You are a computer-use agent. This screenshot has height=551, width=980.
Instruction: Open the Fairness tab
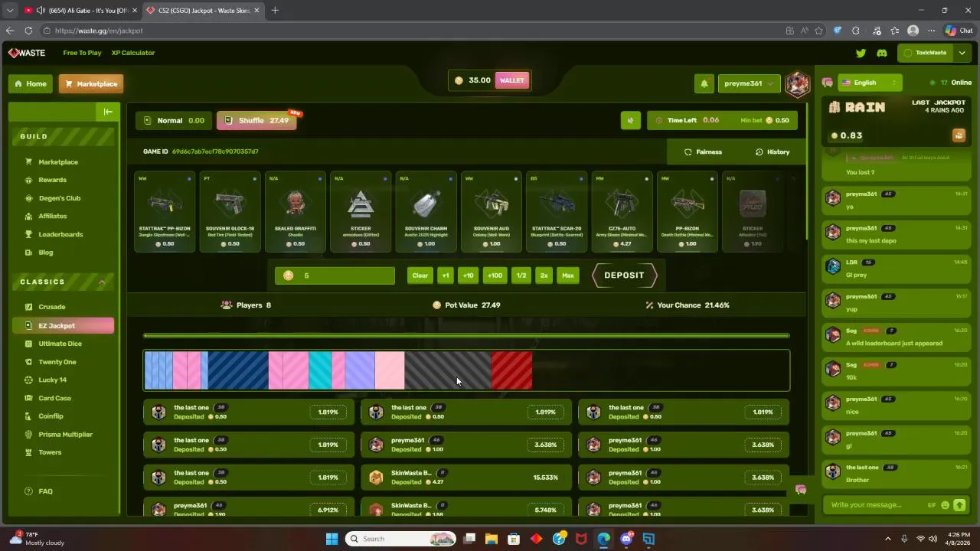pos(702,152)
